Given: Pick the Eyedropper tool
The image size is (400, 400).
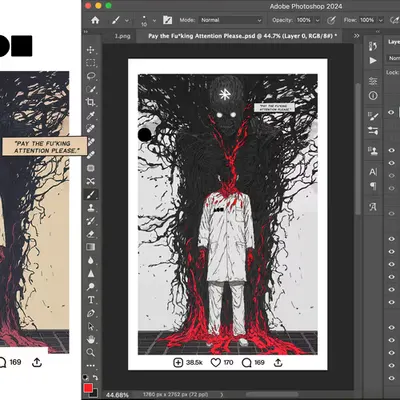Looking at the screenshot, I should [91, 115].
